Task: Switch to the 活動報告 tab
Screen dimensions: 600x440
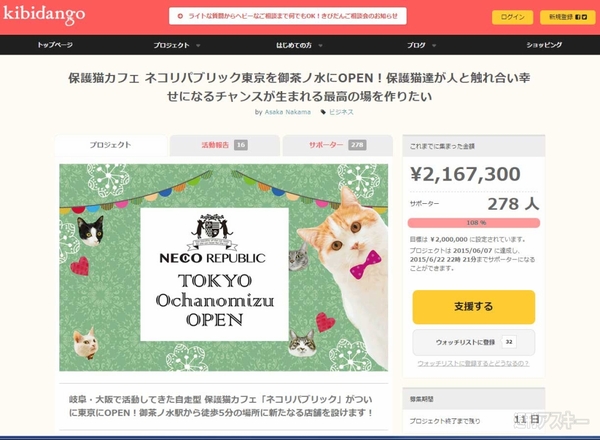Action: coord(225,145)
